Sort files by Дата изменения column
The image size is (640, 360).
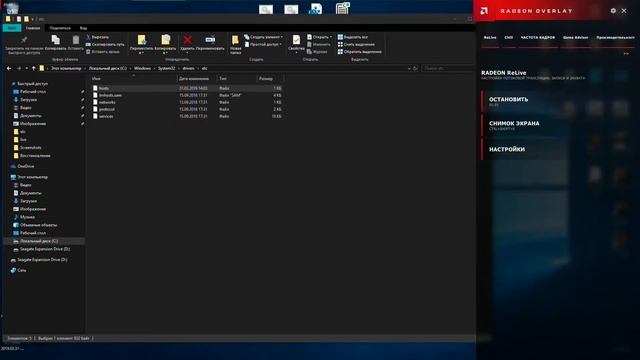[197, 78]
